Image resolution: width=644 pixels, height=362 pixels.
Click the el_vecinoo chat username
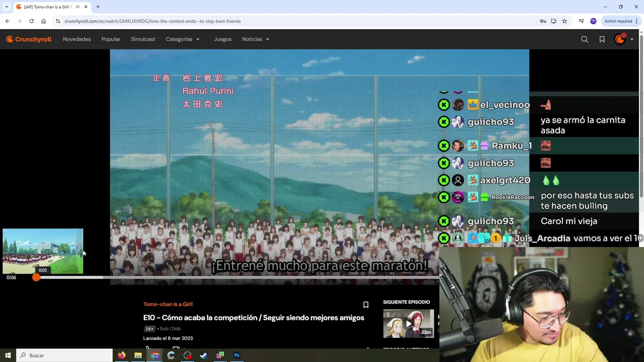pos(505,105)
